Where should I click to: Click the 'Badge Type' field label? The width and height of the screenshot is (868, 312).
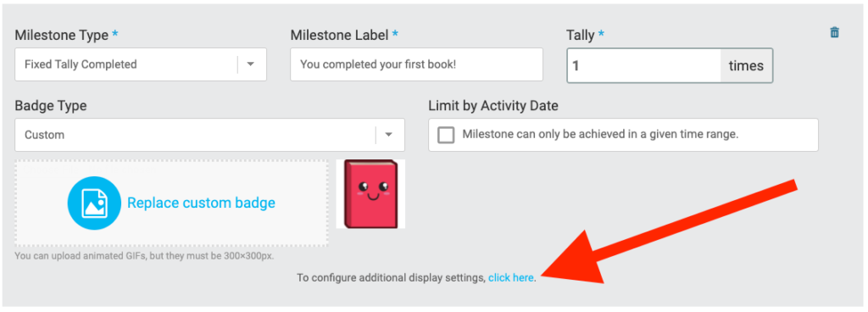[x=50, y=106]
